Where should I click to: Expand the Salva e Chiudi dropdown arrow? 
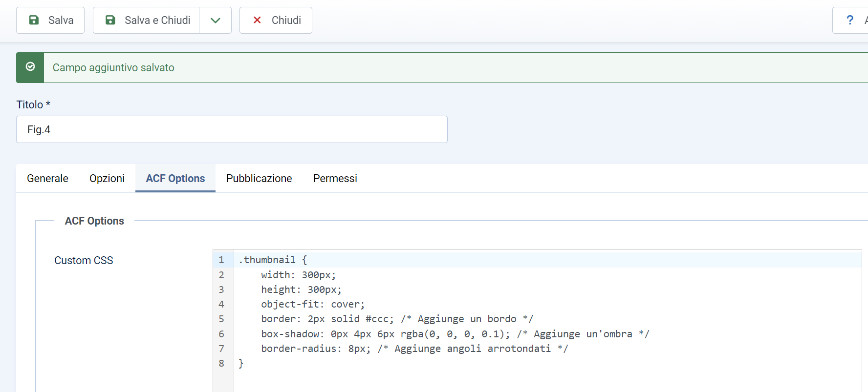[216, 20]
